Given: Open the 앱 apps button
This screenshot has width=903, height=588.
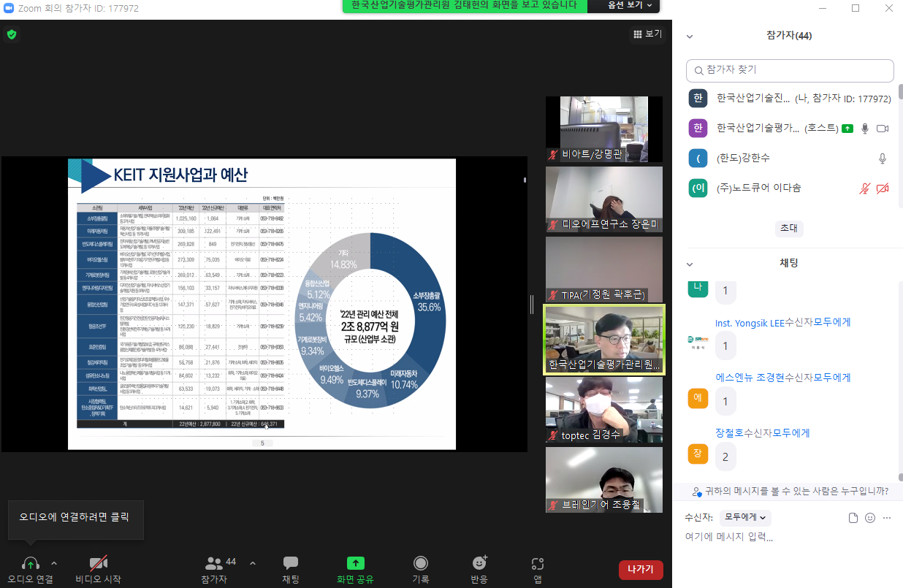Looking at the screenshot, I should click(538, 570).
